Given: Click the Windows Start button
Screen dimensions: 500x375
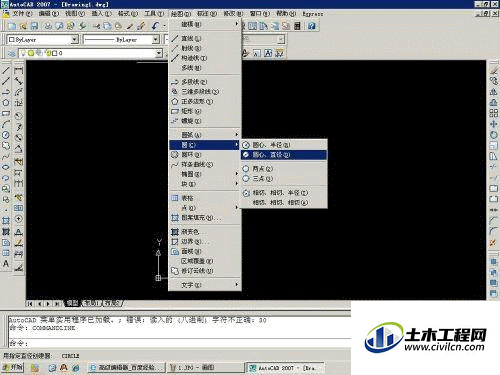Looking at the screenshot, I should (x=12, y=367).
